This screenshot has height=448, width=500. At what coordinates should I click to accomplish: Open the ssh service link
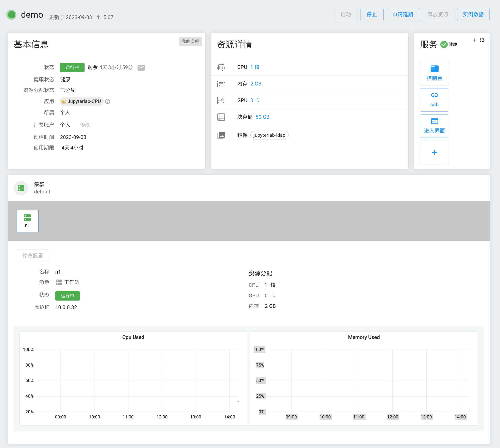click(435, 100)
